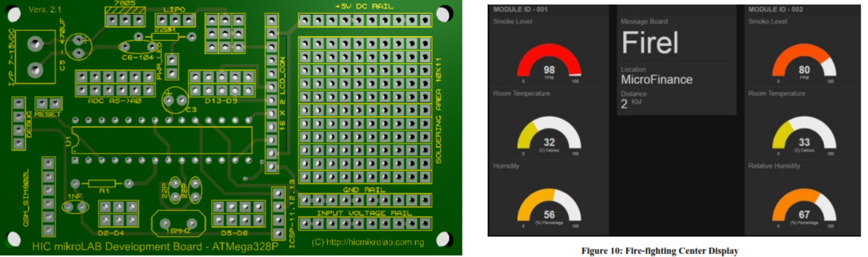
Task: Select the R1 resistor footprint
Action: click(x=102, y=184)
